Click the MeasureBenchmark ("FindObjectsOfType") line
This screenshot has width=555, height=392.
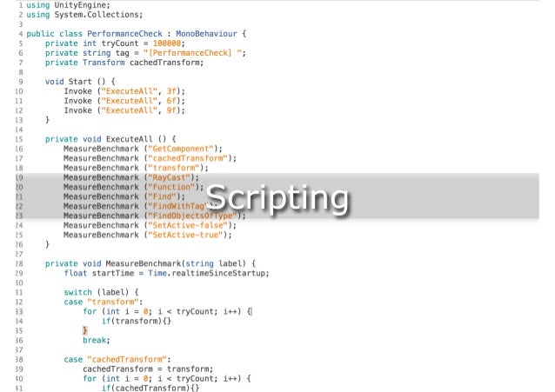(x=155, y=216)
